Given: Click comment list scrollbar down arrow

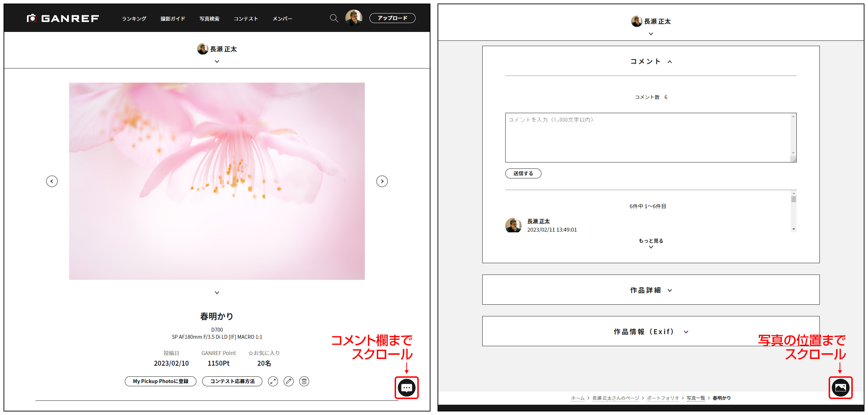Looking at the screenshot, I should pos(794,229).
